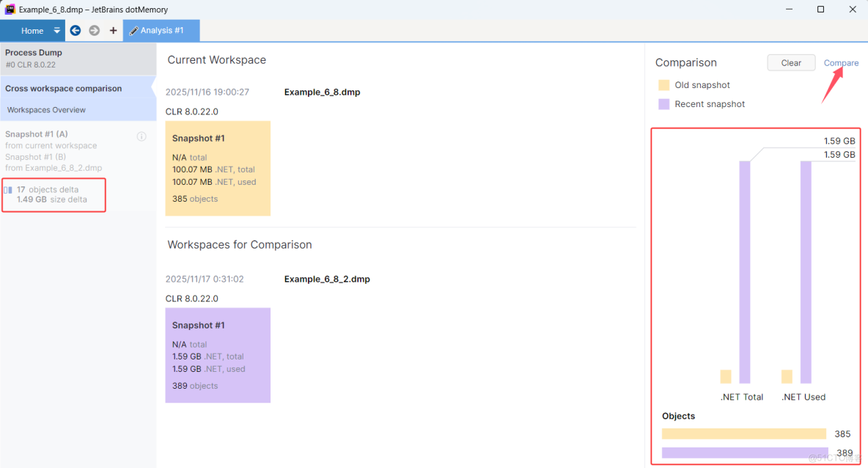Open a new tab using the plus icon

point(112,30)
